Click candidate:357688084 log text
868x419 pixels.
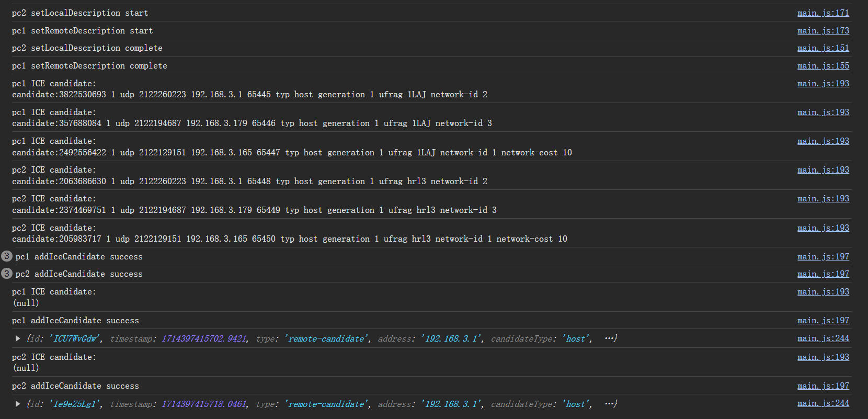pos(252,123)
